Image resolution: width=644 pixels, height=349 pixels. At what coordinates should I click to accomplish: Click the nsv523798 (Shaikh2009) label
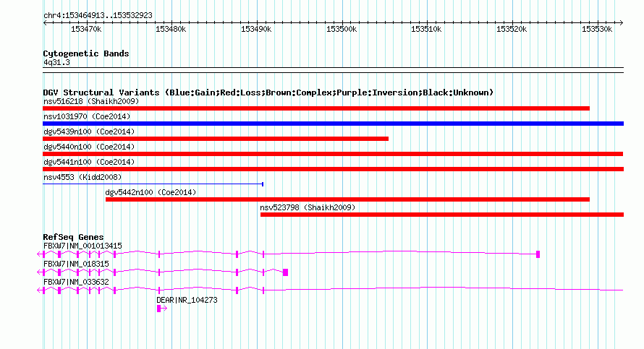(308, 207)
